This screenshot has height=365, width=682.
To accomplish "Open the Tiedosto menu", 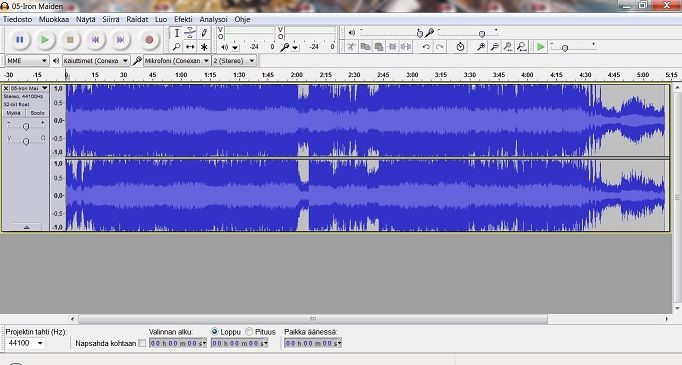I will pyautogui.click(x=17, y=20).
